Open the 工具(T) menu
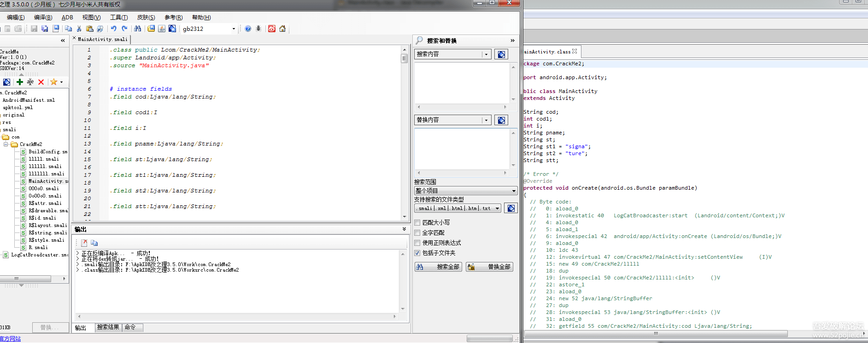868x343 pixels. coord(119,17)
